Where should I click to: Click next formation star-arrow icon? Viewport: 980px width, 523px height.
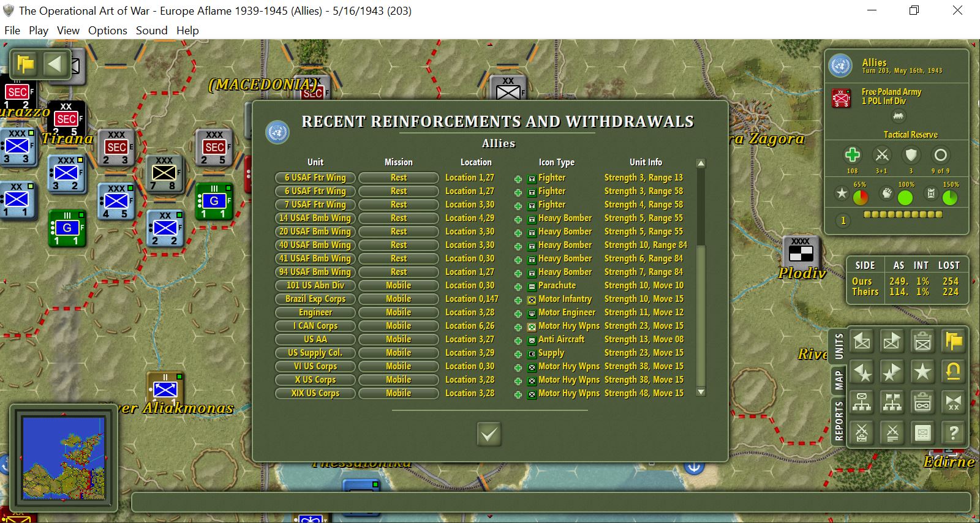[x=892, y=371]
